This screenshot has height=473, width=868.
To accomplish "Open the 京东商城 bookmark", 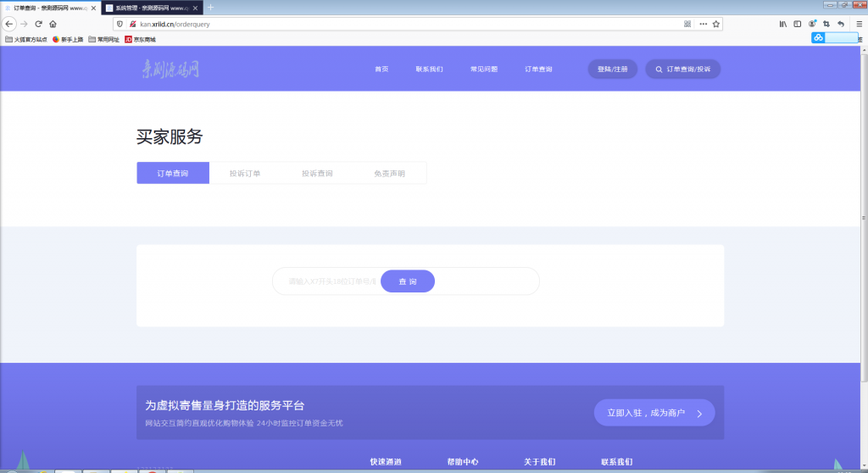I will 141,39.
